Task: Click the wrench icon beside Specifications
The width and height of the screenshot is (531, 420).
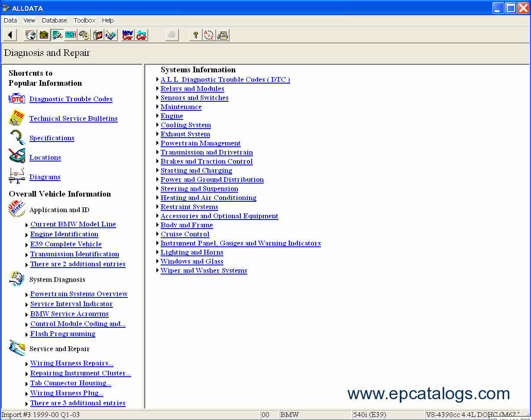Action: pyautogui.click(x=17, y=138)
